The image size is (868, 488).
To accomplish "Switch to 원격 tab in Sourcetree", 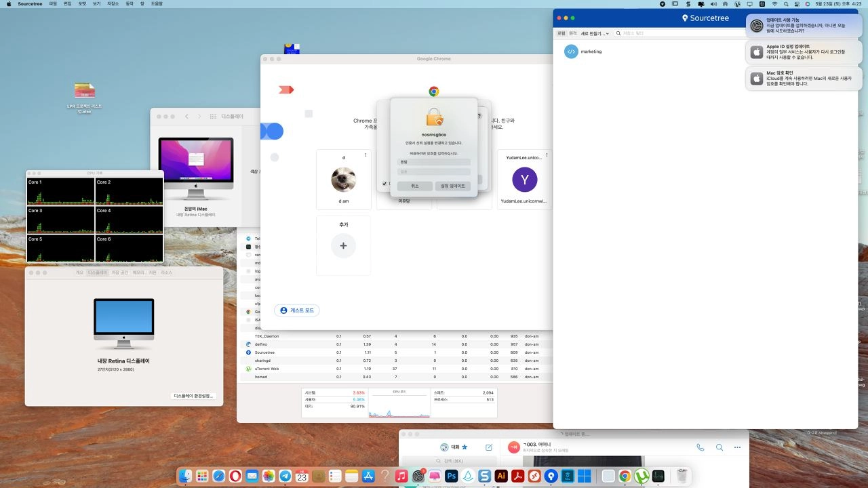I will click(x=573, y=33).
